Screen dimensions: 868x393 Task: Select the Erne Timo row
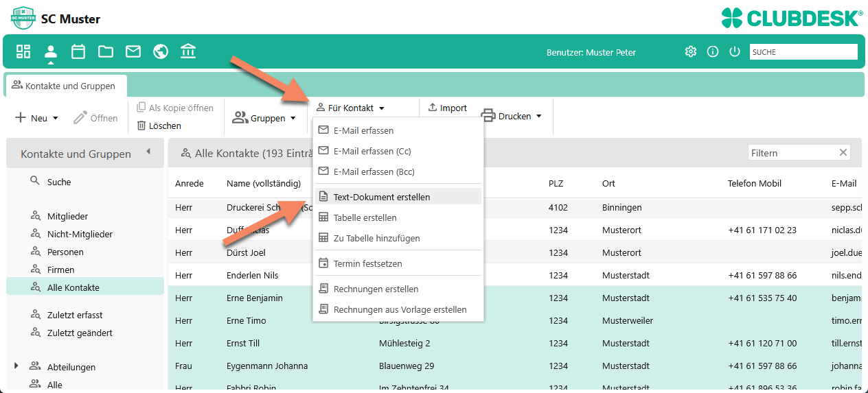pyautogui.click(x=515, y=320)
